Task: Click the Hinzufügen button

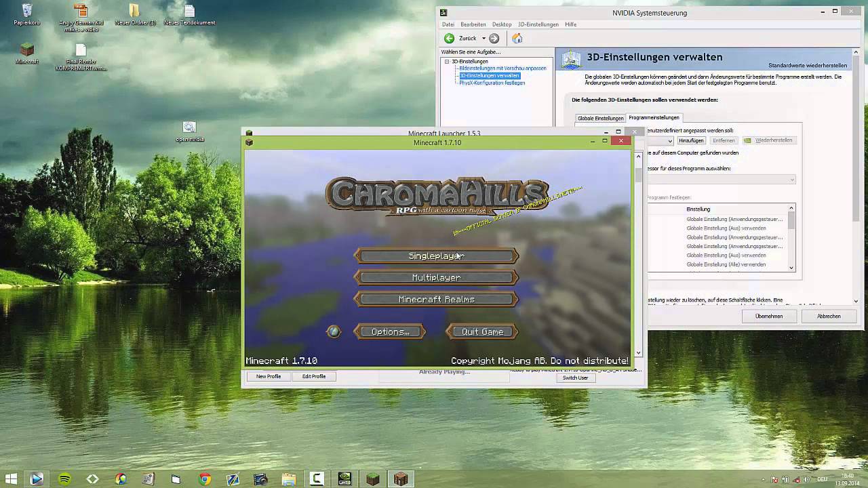Action: 691,140
